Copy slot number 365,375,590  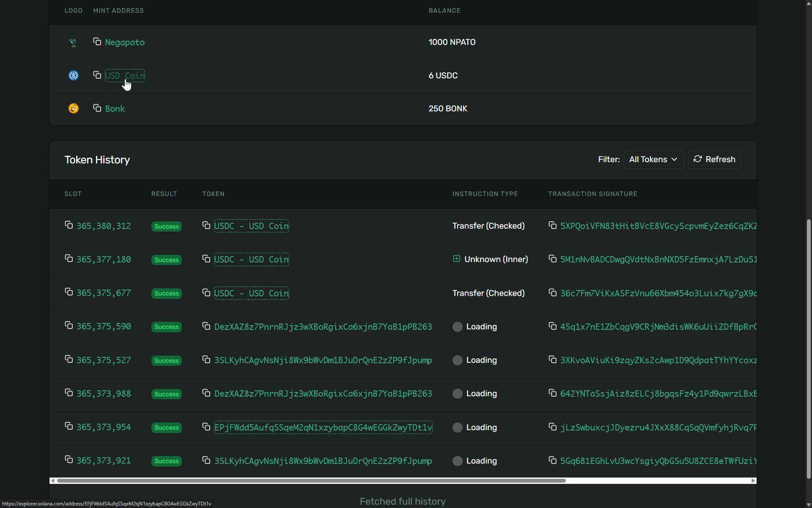(x=69, y=326)
